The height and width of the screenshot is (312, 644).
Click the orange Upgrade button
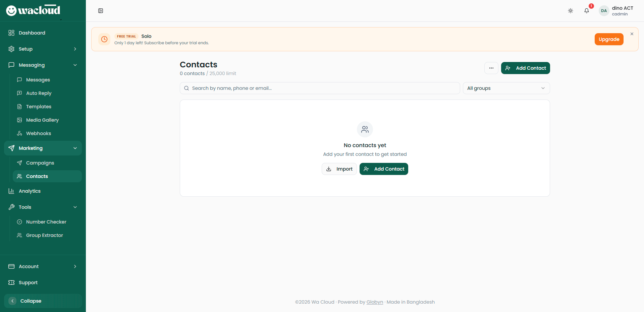tap(609, 39)
